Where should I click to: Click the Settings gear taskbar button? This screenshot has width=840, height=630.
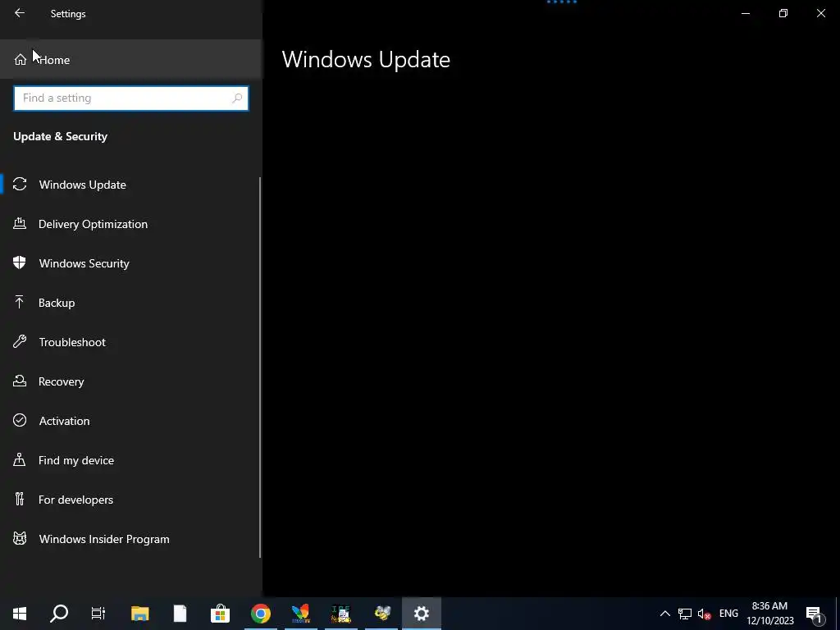422,614
